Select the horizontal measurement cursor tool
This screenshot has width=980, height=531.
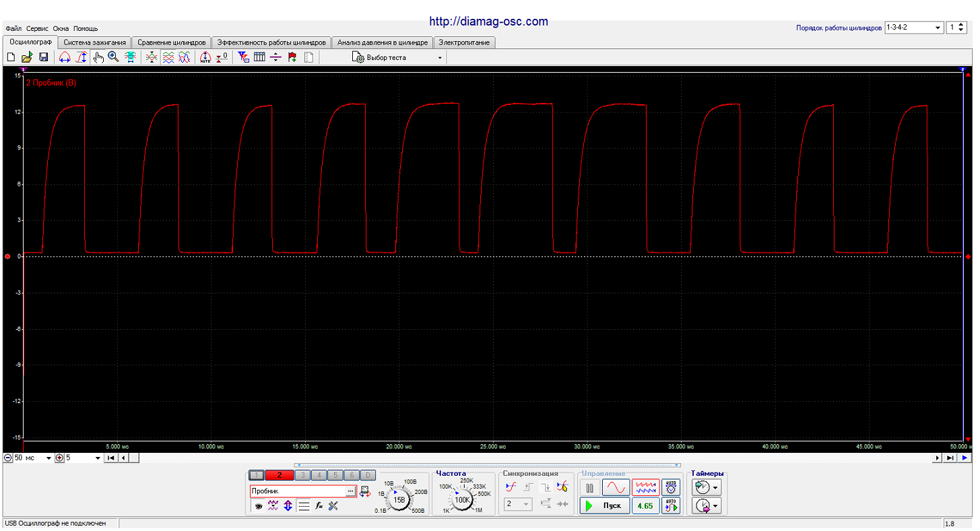[65, 57]
